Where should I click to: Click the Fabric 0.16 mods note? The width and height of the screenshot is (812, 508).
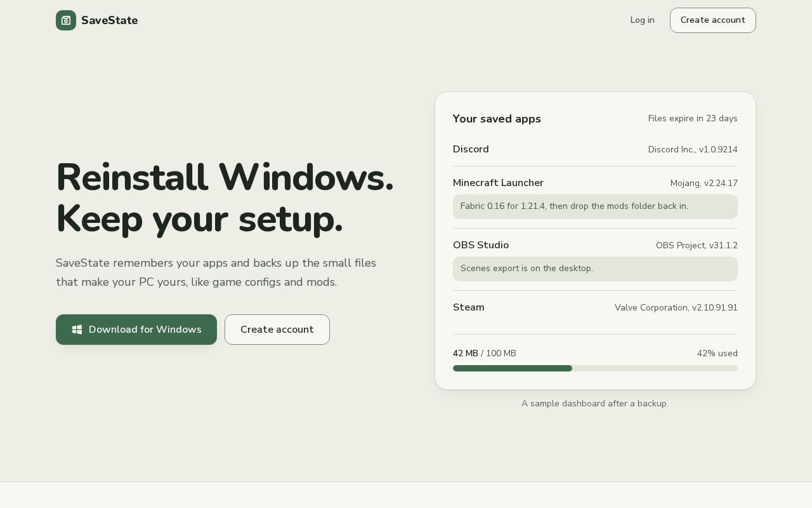click(595, 206)
